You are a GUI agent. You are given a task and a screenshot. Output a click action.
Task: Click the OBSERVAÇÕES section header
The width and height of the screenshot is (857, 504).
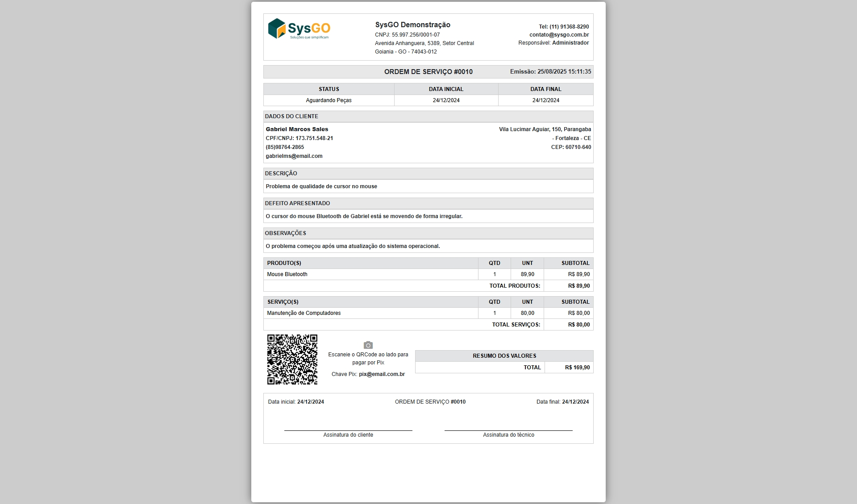tap(285, 233)
